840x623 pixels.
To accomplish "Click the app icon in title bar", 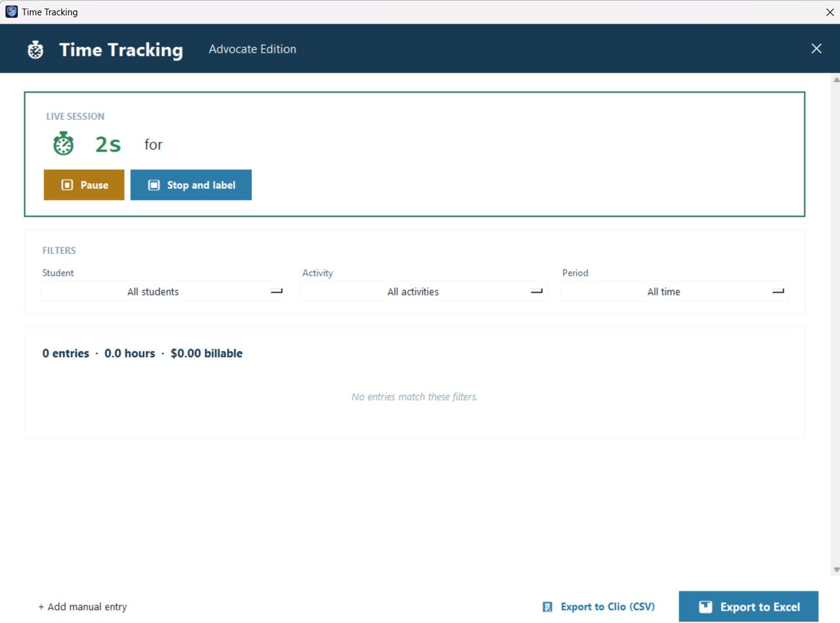I will coord(11,12).
